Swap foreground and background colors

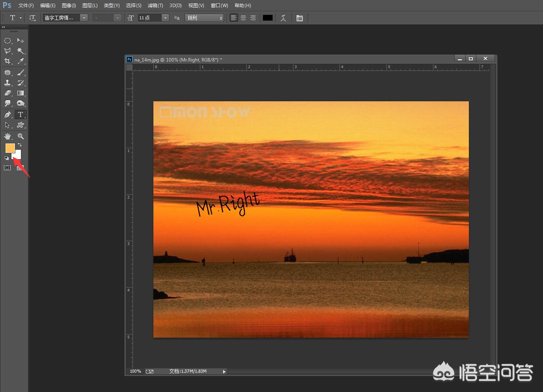20,145
